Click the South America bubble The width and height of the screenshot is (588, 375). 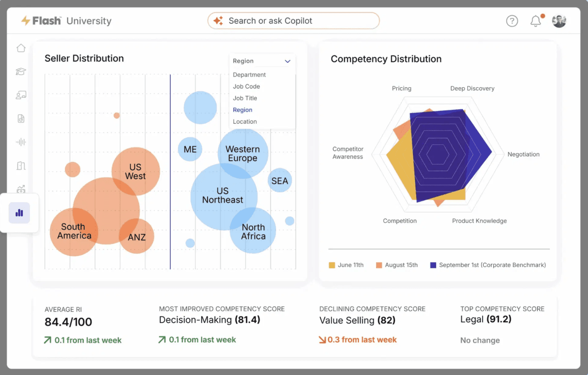[x=74, y=232]
